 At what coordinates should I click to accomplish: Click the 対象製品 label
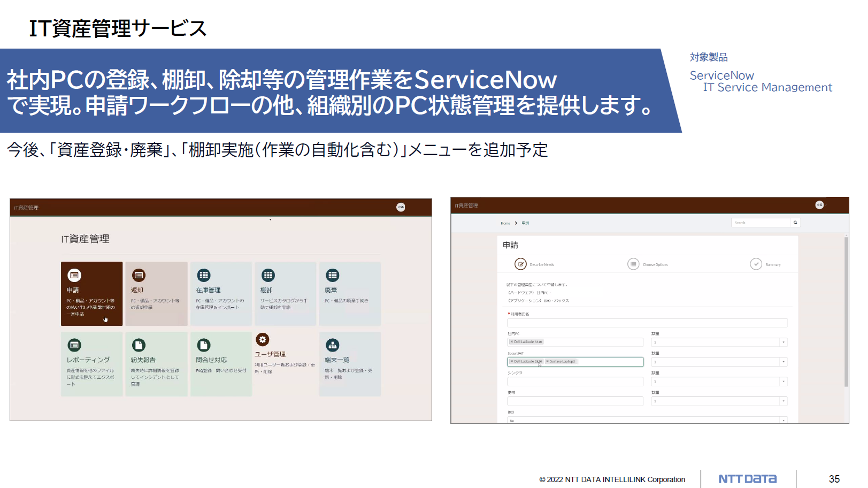[x=709, y=57]
